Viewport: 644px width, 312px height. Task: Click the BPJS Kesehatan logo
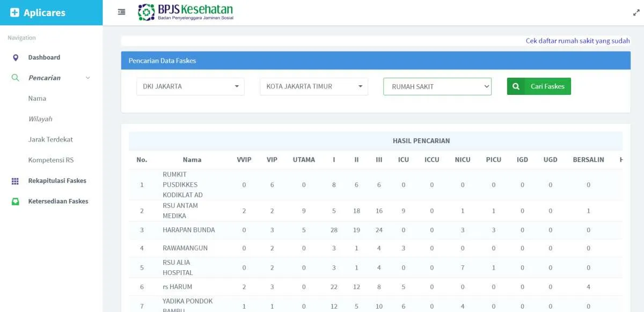pos(185,12)
